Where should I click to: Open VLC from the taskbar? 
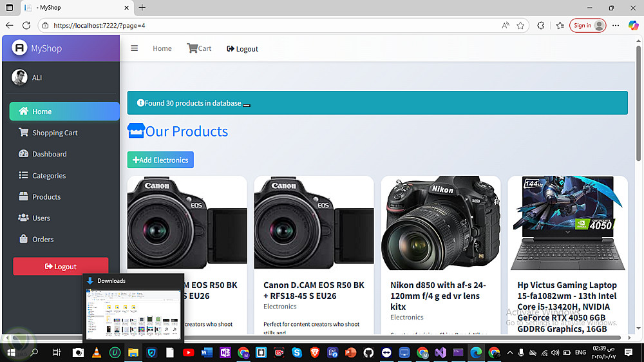point(97,352)
